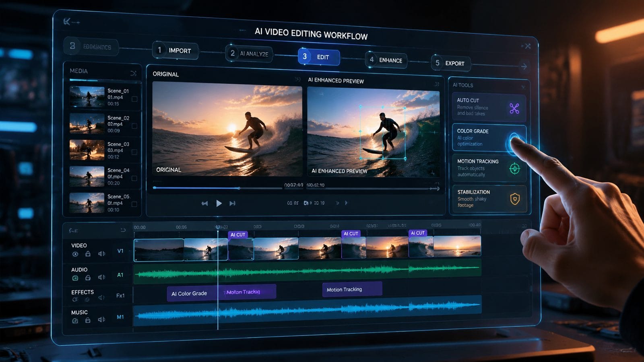Go to step 4 Enhance
This screenshot has height=362, width=644.
pyautogui.click(x=386, y=60)
